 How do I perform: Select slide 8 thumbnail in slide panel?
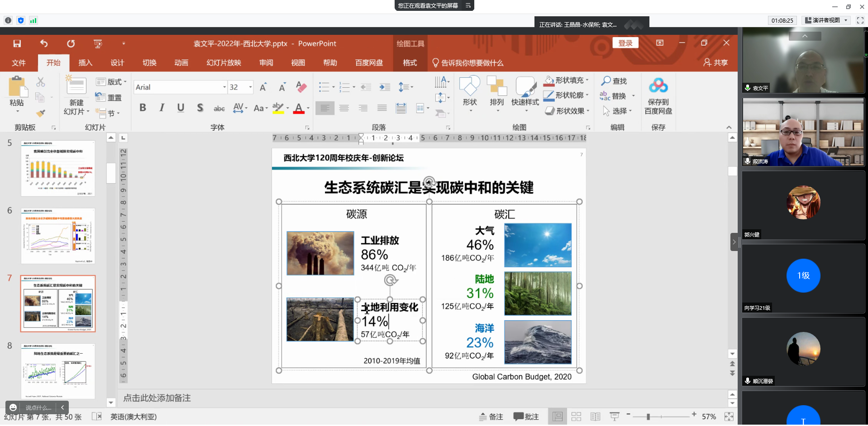click(58, 371)
